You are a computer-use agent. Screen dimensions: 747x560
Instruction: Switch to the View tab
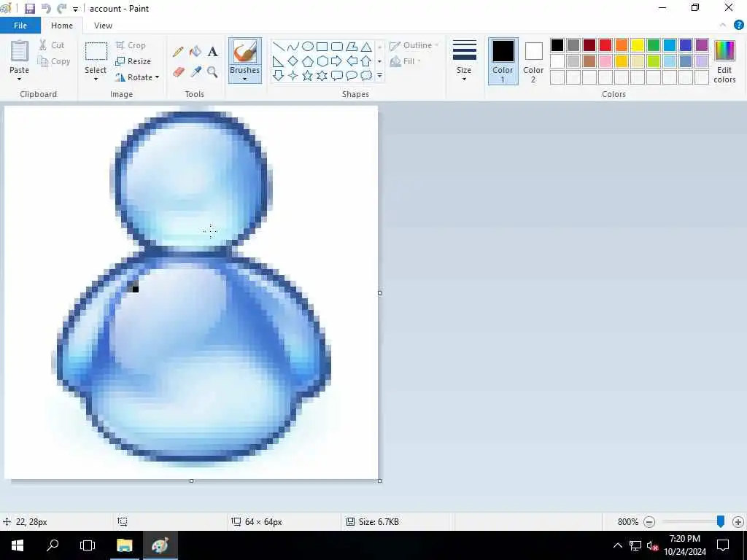point(103,26)
